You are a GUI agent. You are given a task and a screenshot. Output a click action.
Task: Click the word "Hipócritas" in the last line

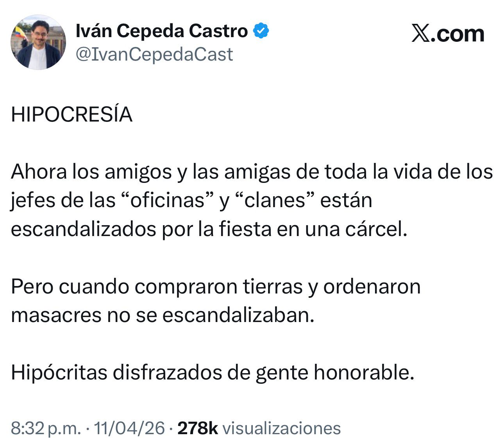pyautogui.click(x=59, y=373)
